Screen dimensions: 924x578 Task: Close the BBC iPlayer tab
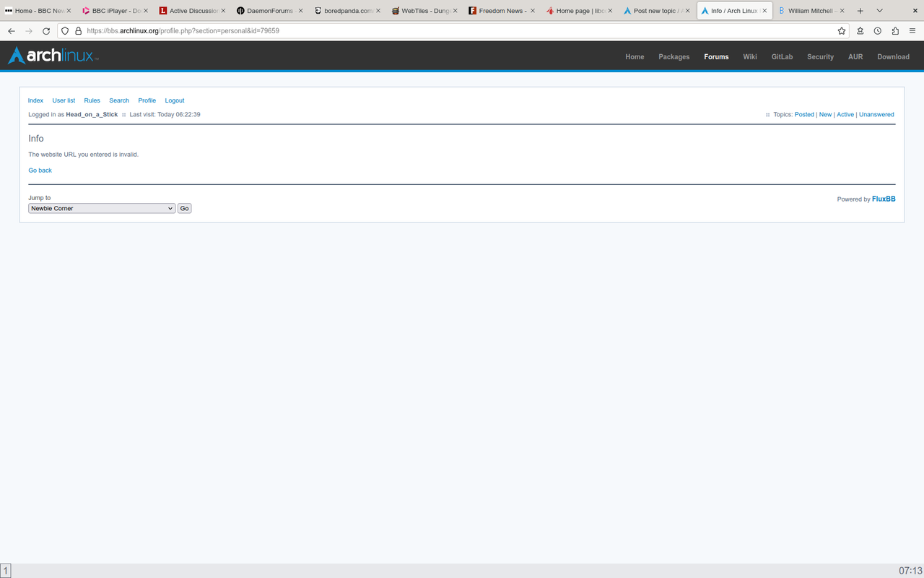145,11
